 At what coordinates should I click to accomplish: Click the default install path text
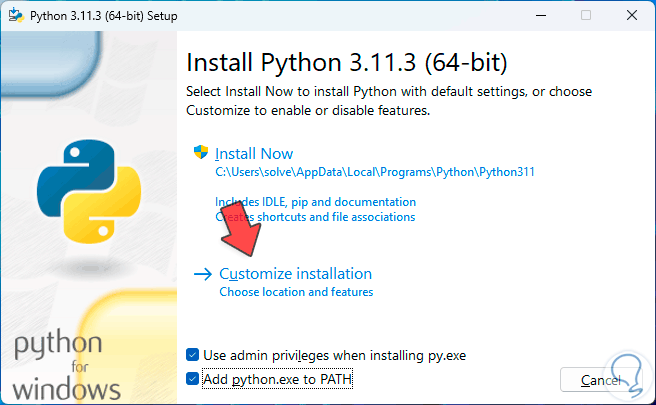[x=375, y=172]
